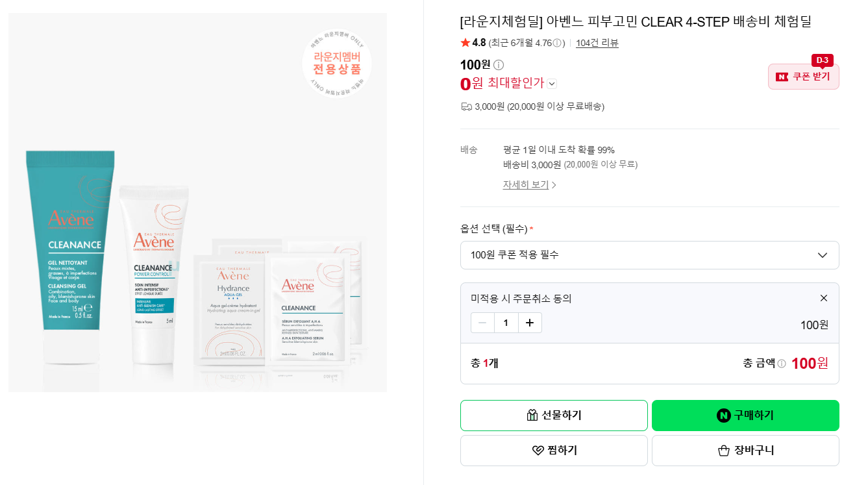Click the green 구매하기 button
The height and width of the screenshot is (485, 868).
click(745, 416)
